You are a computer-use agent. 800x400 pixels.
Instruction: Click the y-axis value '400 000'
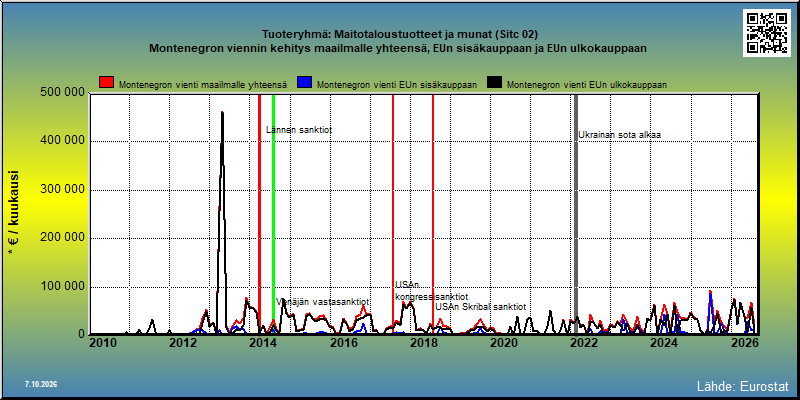62,141
